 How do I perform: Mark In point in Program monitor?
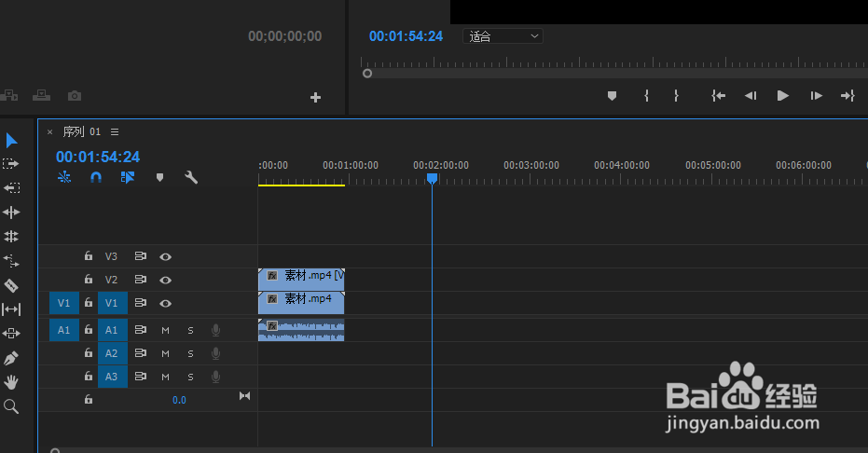(647, 96)
